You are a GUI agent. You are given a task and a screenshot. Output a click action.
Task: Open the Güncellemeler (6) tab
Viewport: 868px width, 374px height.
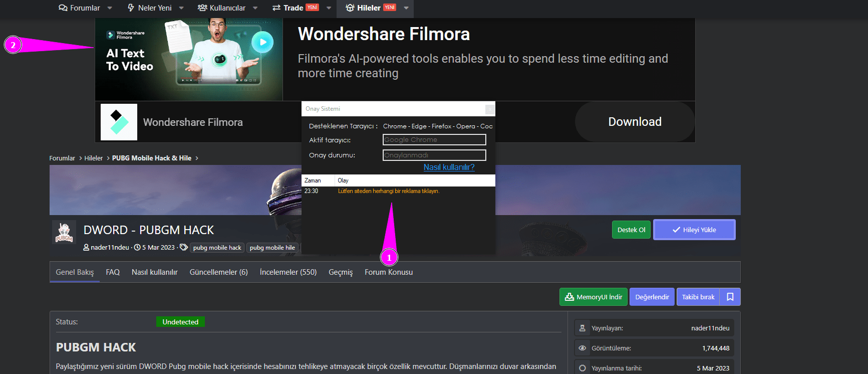click(219, 272)
